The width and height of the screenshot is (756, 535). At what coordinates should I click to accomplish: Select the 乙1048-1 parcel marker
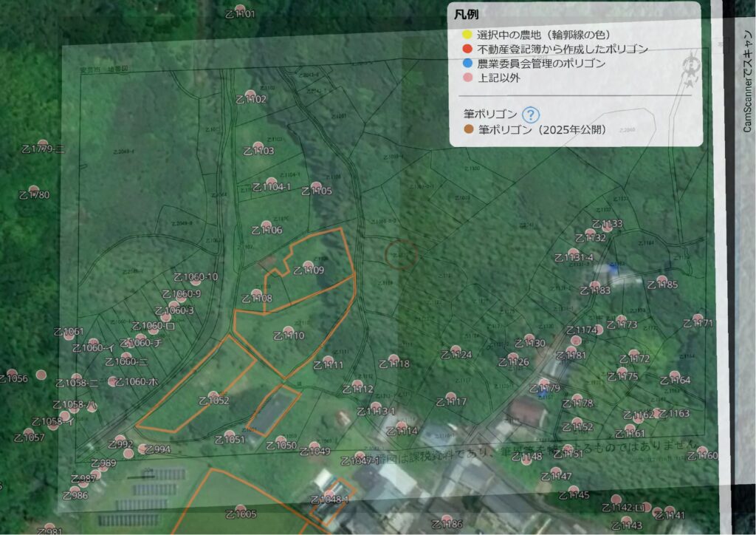pyautogui.click(x=330, y=492)
